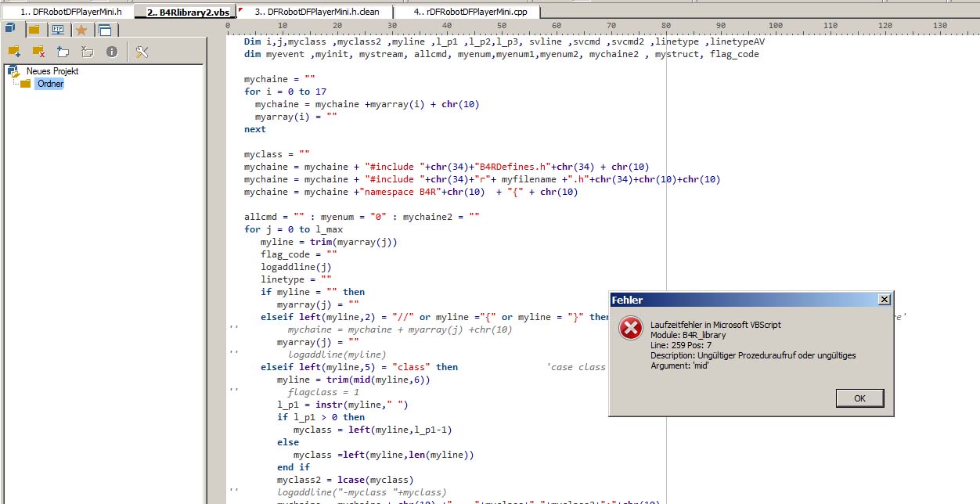This screenshot has width=980, height=504.
Task: Open the favorites star panel icon
Action: 81,28
